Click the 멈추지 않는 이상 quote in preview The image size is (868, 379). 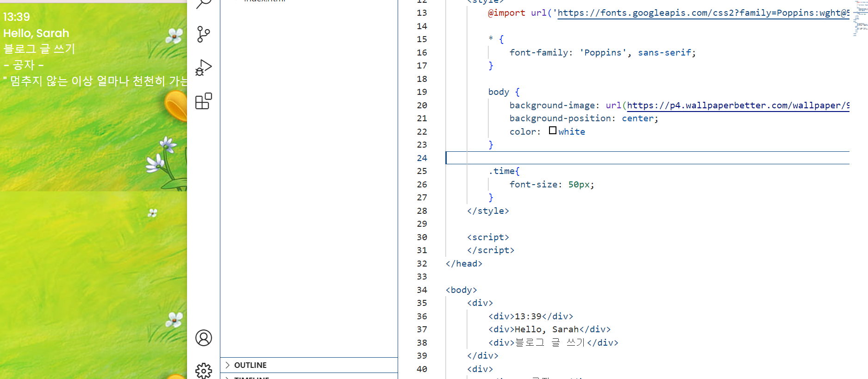pos(95,81)
